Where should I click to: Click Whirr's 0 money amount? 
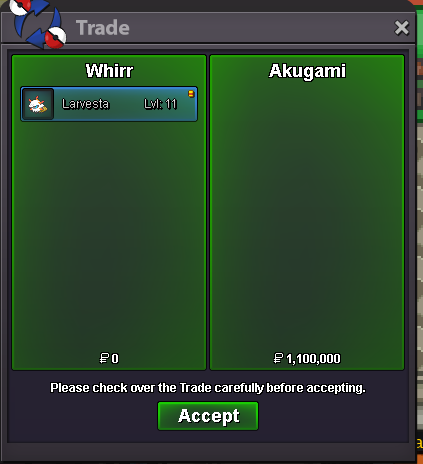tap(115, 359)
